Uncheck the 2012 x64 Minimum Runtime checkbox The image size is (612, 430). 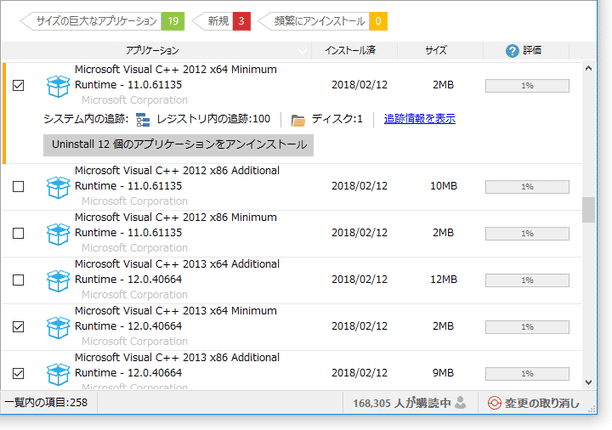point(18,85)
